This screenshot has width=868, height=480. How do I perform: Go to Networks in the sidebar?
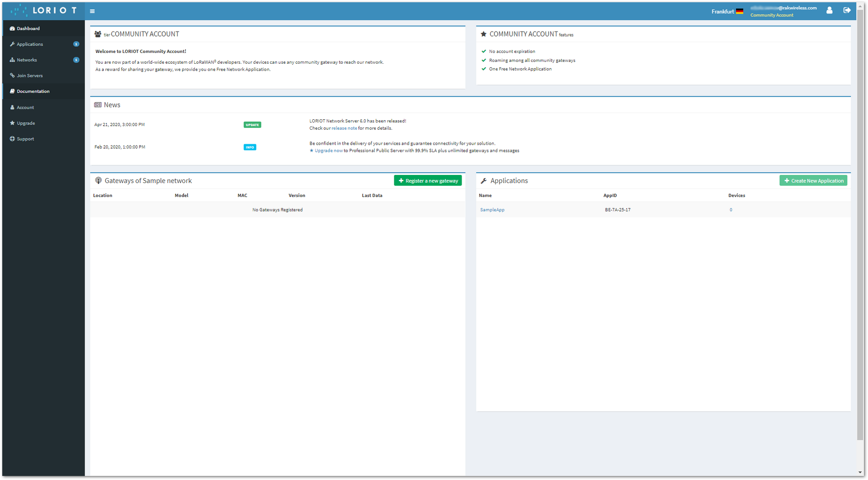coord(43,60)
